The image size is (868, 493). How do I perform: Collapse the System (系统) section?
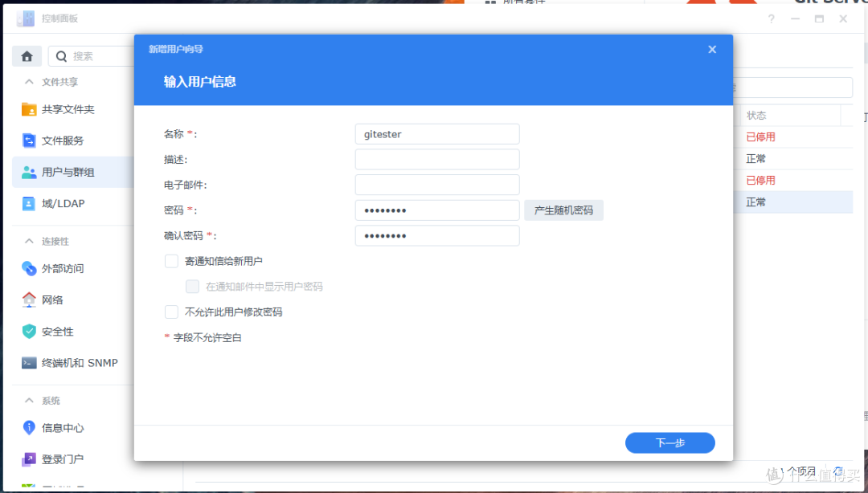click(29, 401)
